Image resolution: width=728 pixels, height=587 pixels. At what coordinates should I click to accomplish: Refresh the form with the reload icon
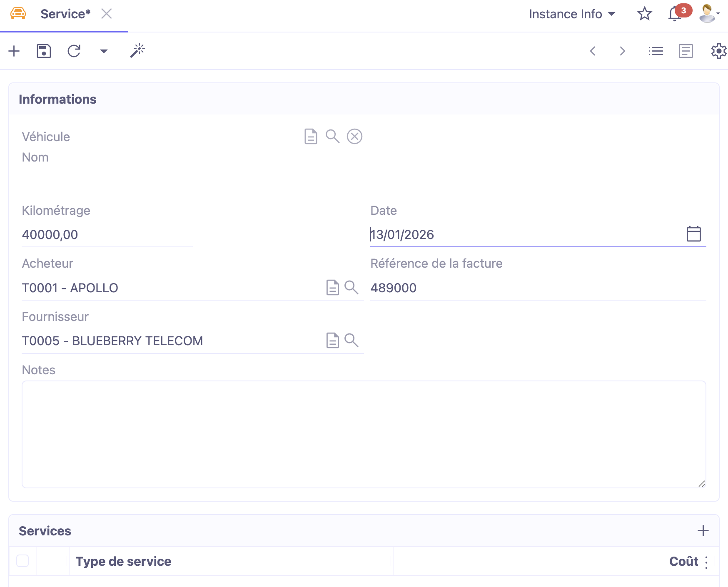tap(74, 51)
